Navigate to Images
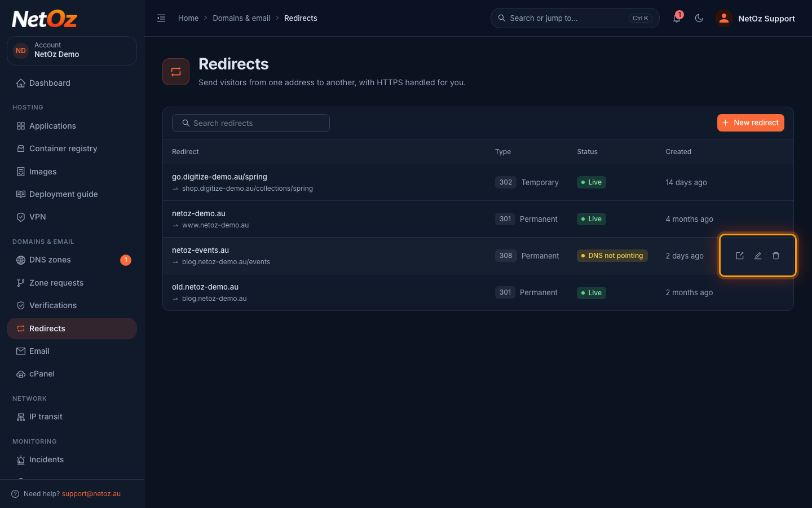 (x=72, y=172)
